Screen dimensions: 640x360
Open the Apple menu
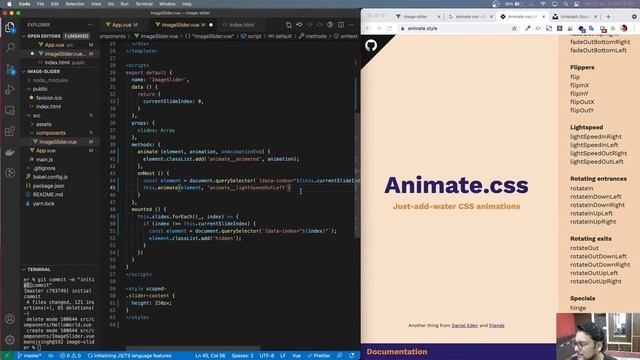[9, 4]
